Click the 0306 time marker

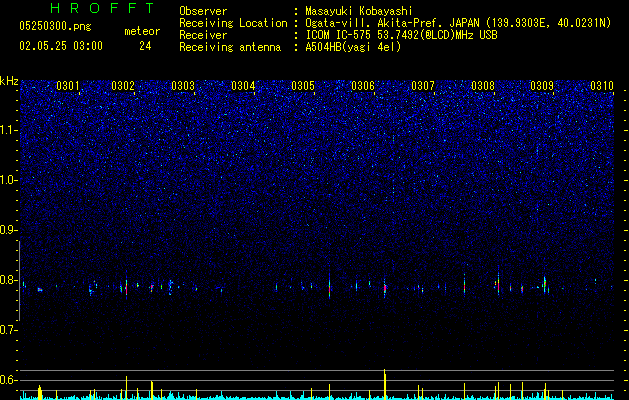363,86
